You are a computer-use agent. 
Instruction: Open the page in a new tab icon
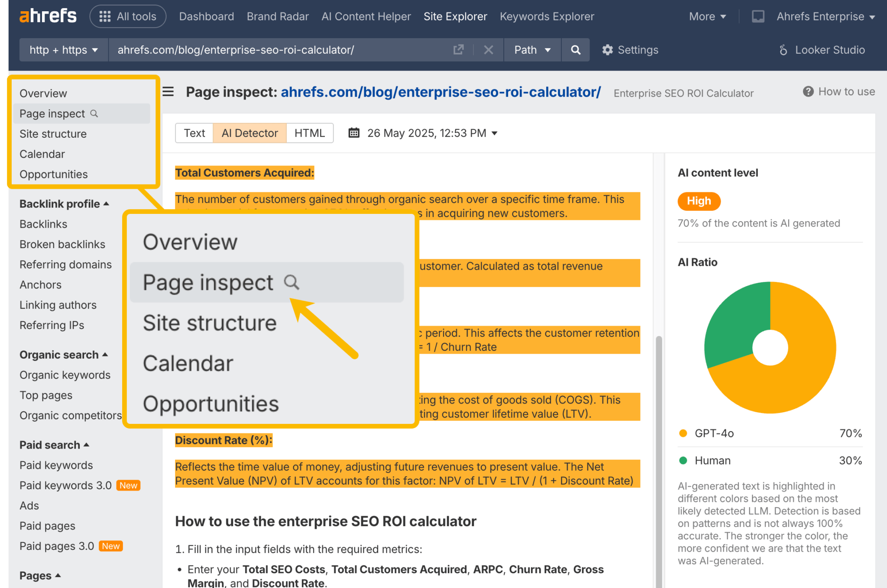[459, 50]
